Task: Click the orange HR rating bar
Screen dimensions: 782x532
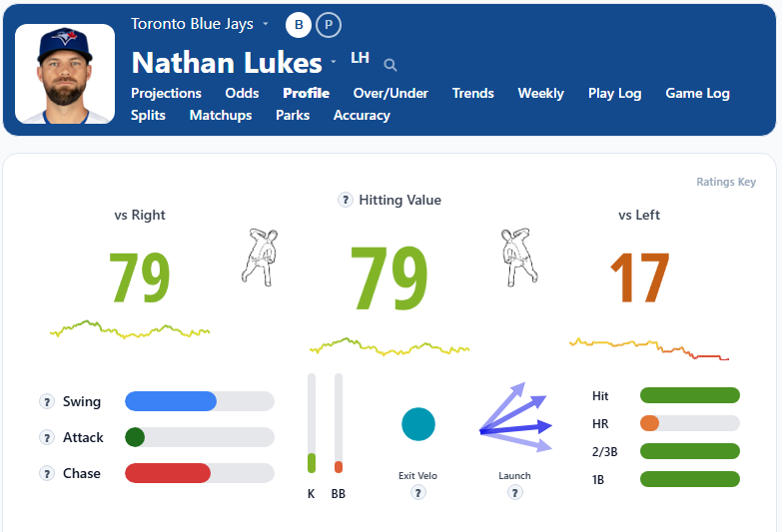Action: pyautogui.click(x=690, y=423)
